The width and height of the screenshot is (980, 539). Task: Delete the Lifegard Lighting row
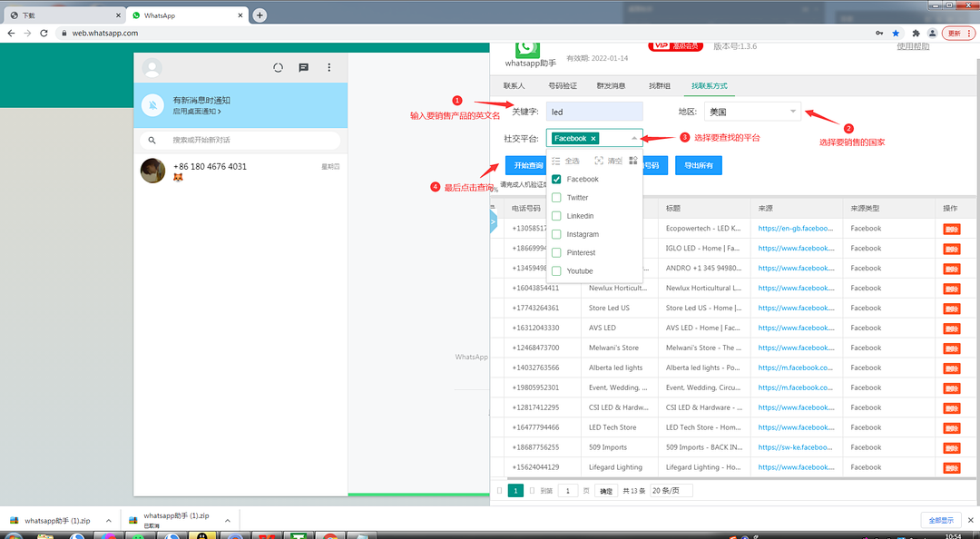[x=951, y=467]
